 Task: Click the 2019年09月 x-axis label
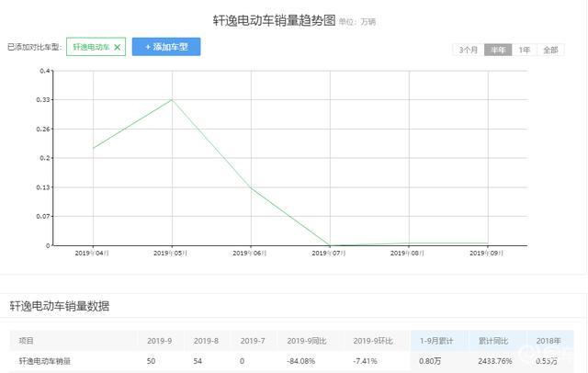(x=487, y=253)
